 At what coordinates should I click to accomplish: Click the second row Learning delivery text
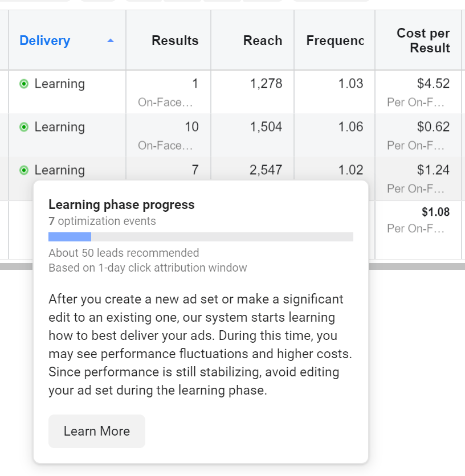pos(59,127)
